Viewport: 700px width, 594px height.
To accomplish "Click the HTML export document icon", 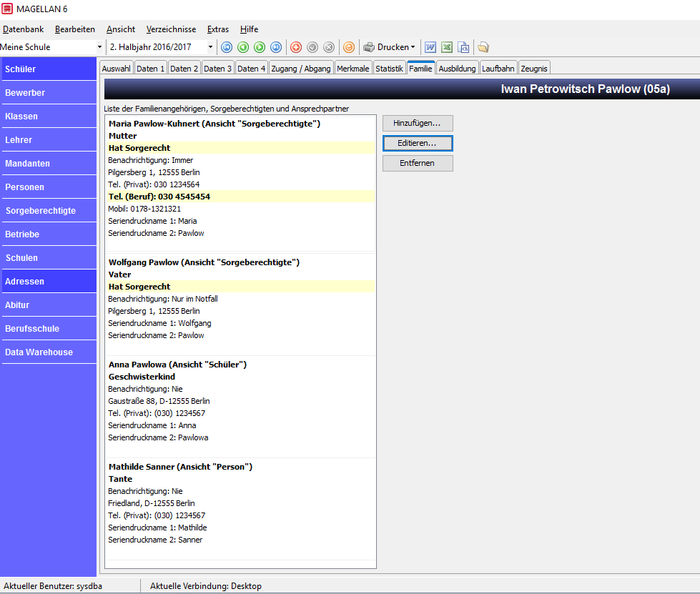I will 464,47.
